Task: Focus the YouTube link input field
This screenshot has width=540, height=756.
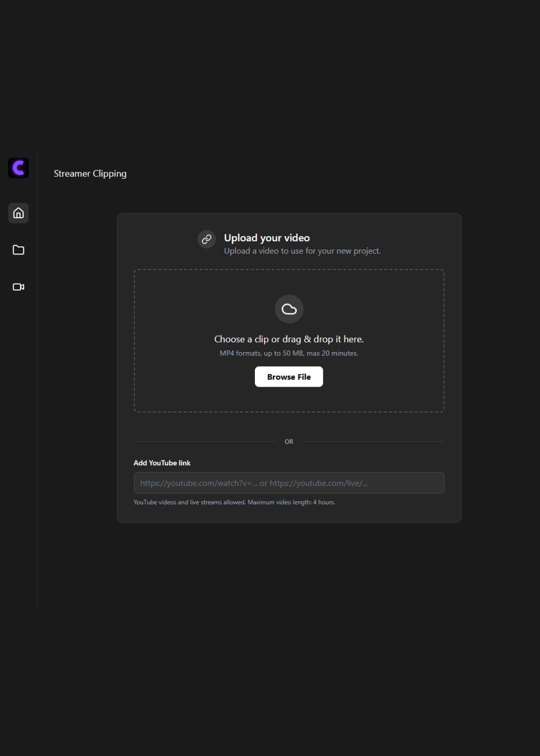Action: (x=289, y=483)
